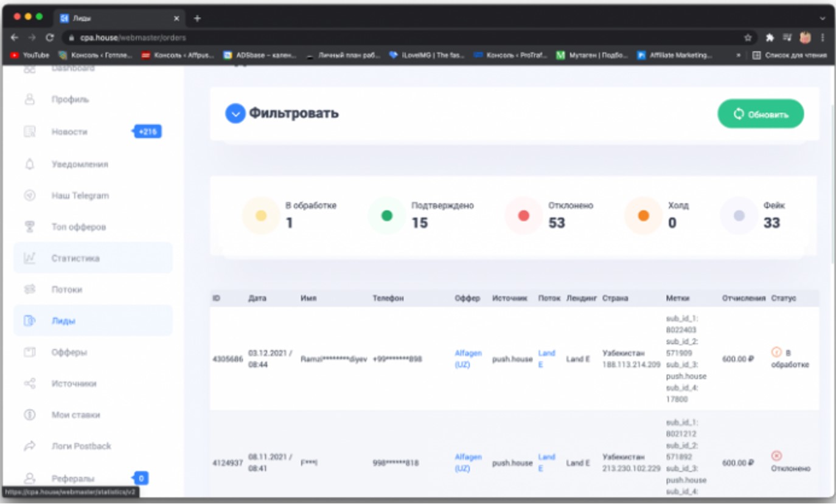Switch to the Лиды browser tab
Screen dimensions: 836x504
(118, 18)
